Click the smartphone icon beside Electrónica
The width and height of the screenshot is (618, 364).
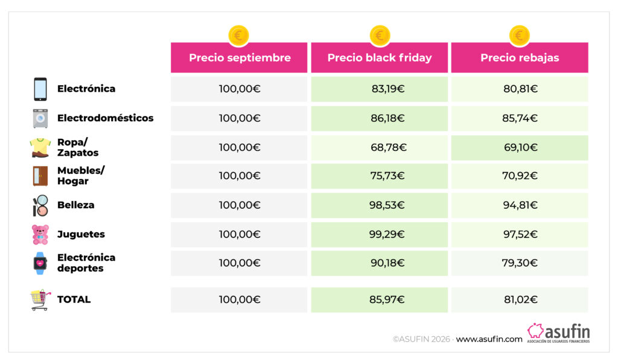pos(40,89)
